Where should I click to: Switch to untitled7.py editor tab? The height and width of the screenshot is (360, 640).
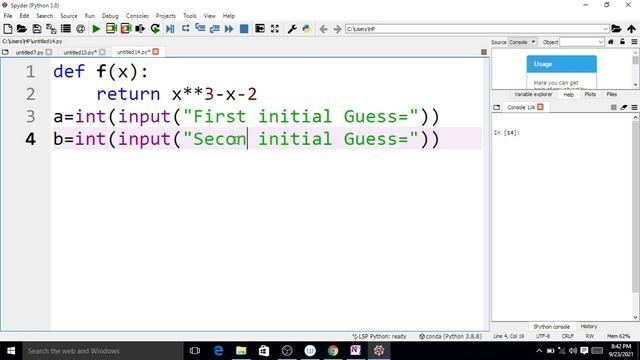click(29, 52)
